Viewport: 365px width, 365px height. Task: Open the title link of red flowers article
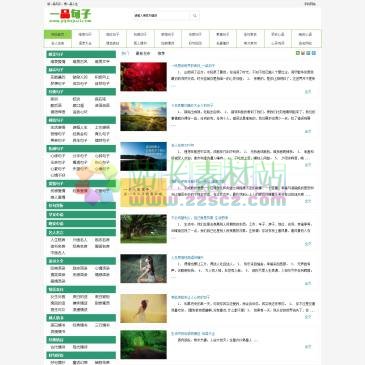(193, 66)
